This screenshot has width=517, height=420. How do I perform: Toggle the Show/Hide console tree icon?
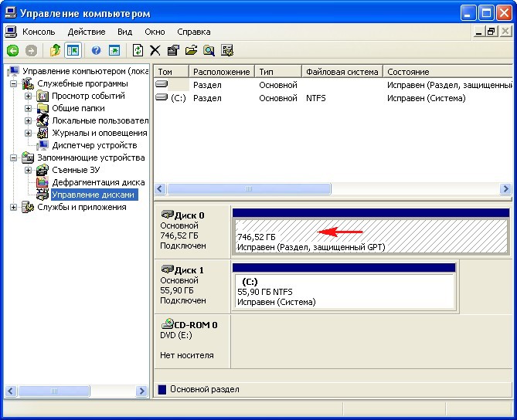(x=73, y=50)
